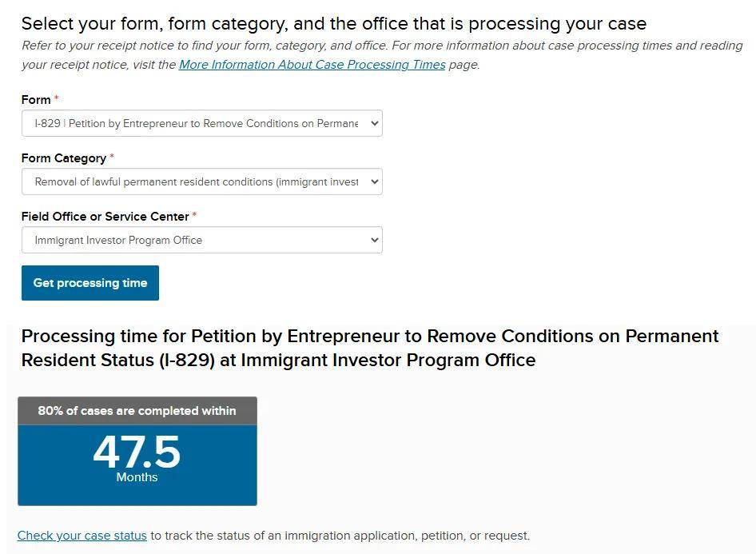756x554 pixels.
Task: Click the 'Form' field label
Action: pos(36,100)
